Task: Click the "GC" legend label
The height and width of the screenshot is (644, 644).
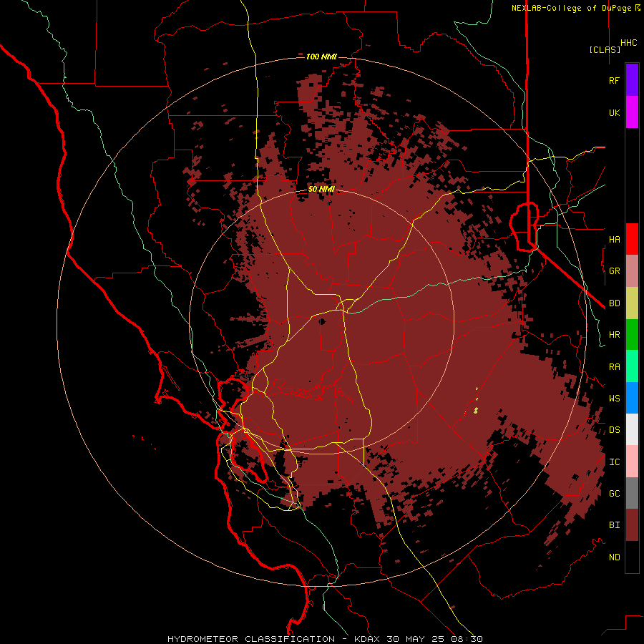Action: coord(614,493)
